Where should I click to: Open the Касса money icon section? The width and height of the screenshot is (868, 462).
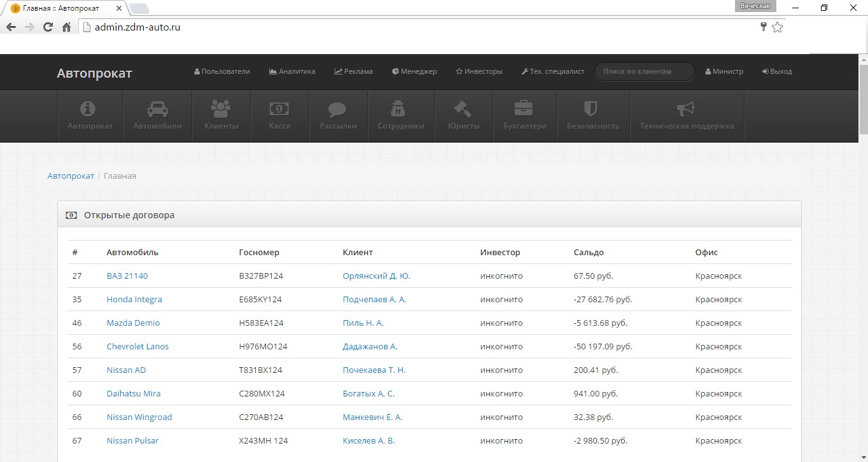279,116
